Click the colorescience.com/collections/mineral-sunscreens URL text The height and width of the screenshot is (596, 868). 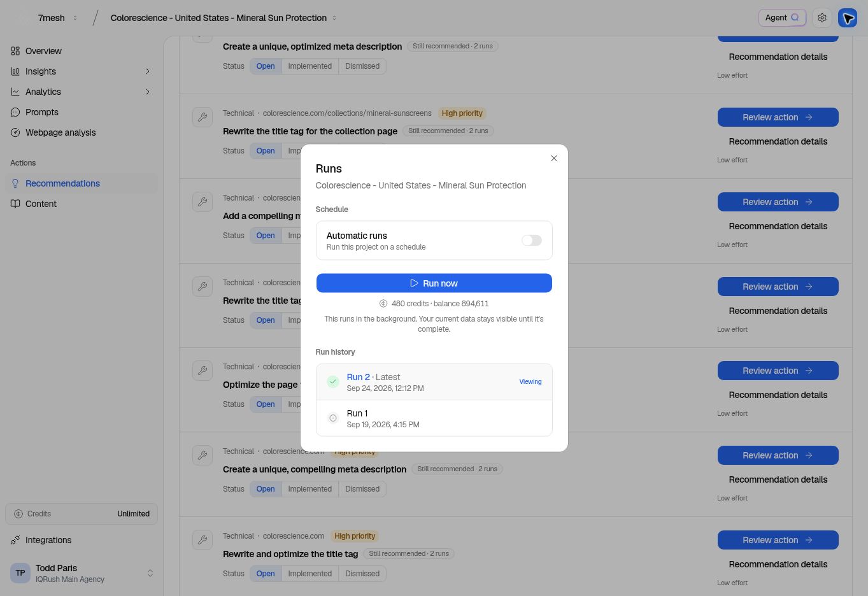click(x=347, y=113)
